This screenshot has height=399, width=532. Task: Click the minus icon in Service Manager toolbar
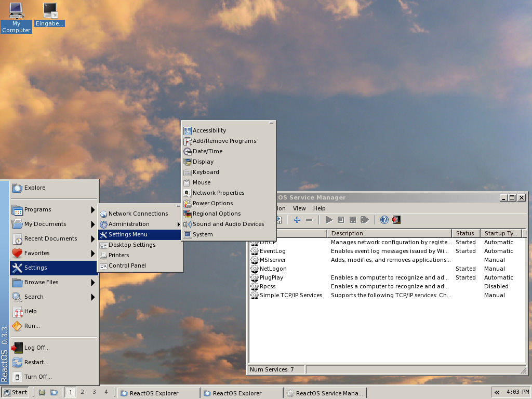(309, 220)
